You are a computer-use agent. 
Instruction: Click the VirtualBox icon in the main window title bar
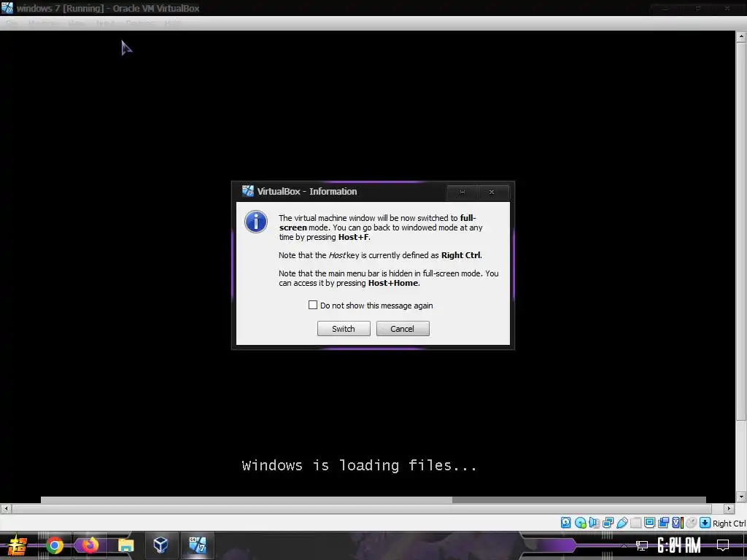coord(7,7)
